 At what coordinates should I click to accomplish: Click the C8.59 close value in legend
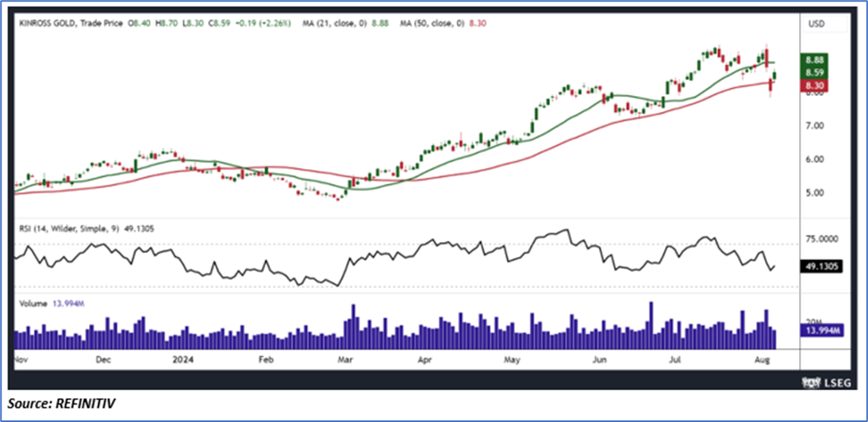pyautogui.click(x=219, y=23)
